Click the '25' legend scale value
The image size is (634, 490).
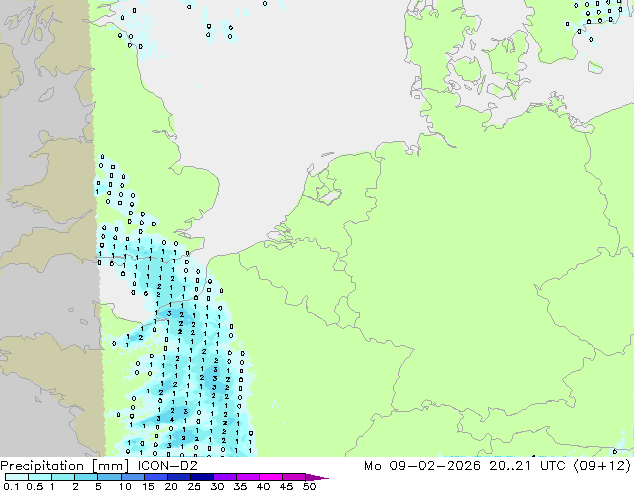click(194, 486)
